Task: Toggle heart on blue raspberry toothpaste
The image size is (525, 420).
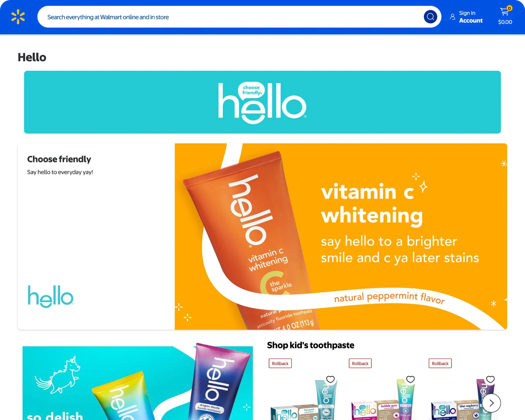Action: pos(491,379)
